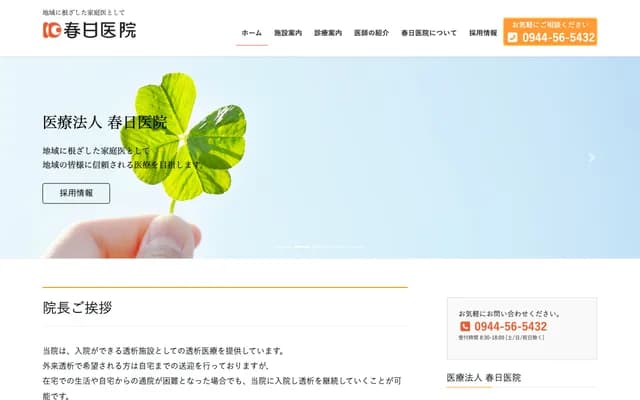Select 診療案内 in the navigation
Viewport: 640px width, 400px height.
[x=328, y=33]
